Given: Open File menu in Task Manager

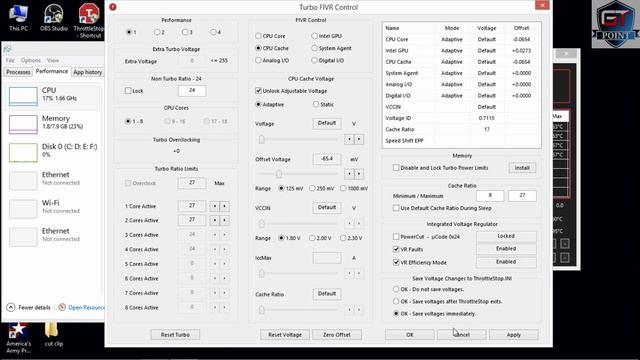Looking at the screenshot, I should (x=10, y=60).
